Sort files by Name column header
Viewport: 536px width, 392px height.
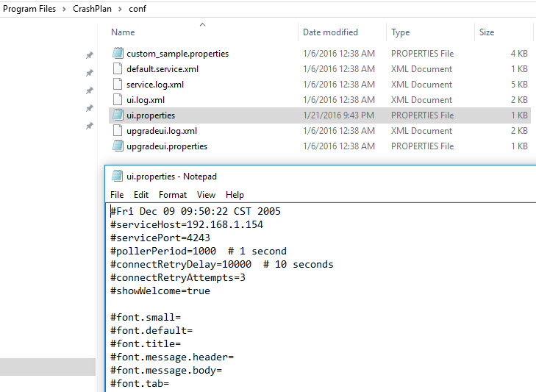[x=123, y=32]
